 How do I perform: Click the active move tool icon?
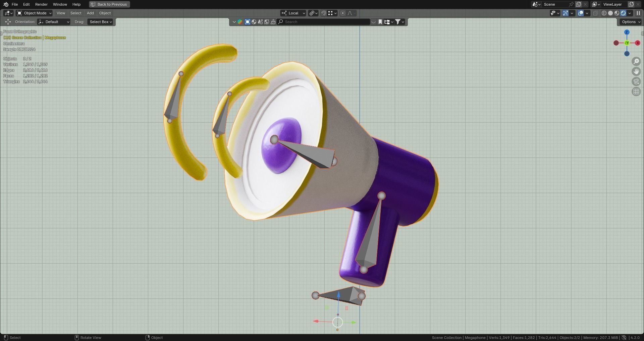pos(8,22)
